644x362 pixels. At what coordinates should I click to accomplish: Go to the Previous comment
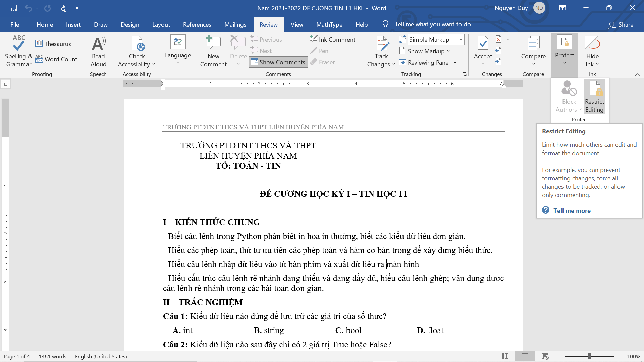point(266,39)
